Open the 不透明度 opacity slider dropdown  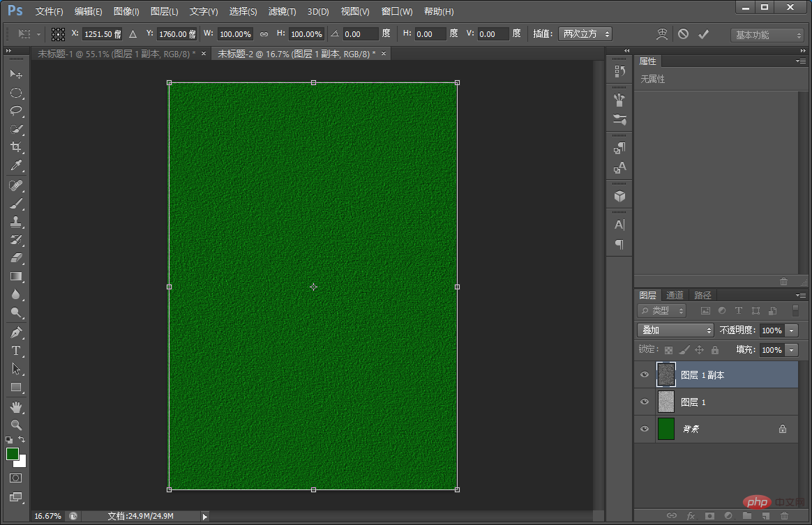792,330
